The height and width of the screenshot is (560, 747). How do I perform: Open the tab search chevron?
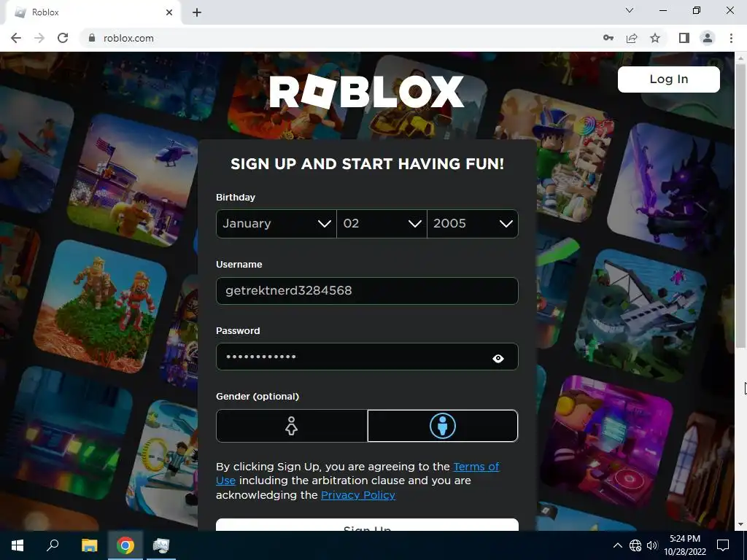630,10
